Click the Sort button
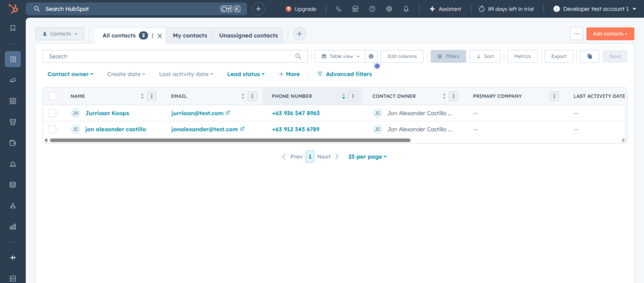This screenshot has width=644, height=283. [485, 56]
